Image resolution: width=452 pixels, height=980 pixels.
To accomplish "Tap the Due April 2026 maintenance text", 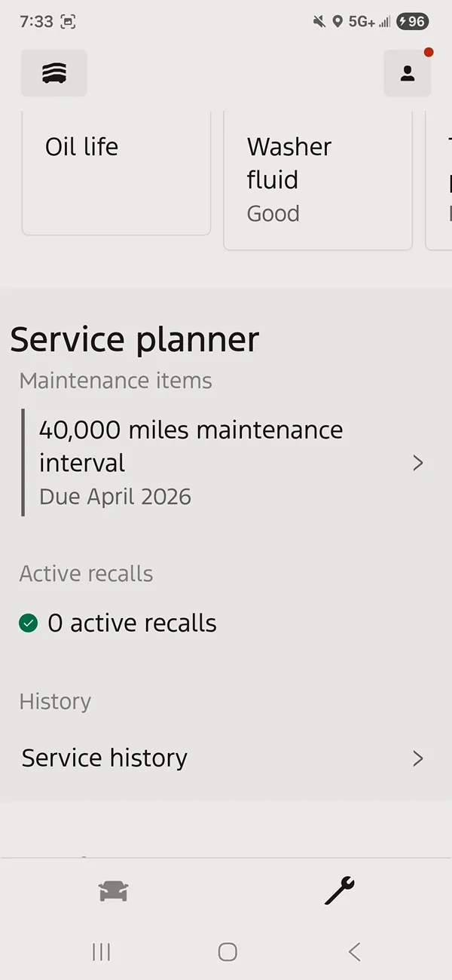I will [115, 496].
